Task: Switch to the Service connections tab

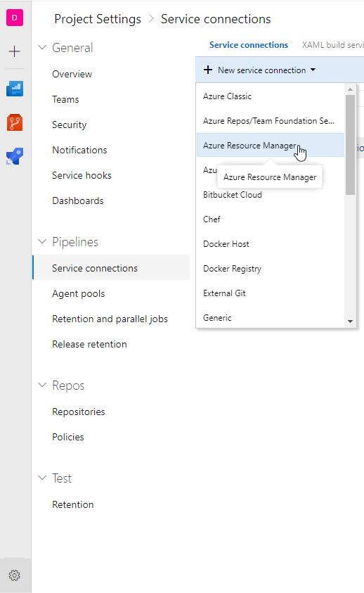Action: coord(249,45)
